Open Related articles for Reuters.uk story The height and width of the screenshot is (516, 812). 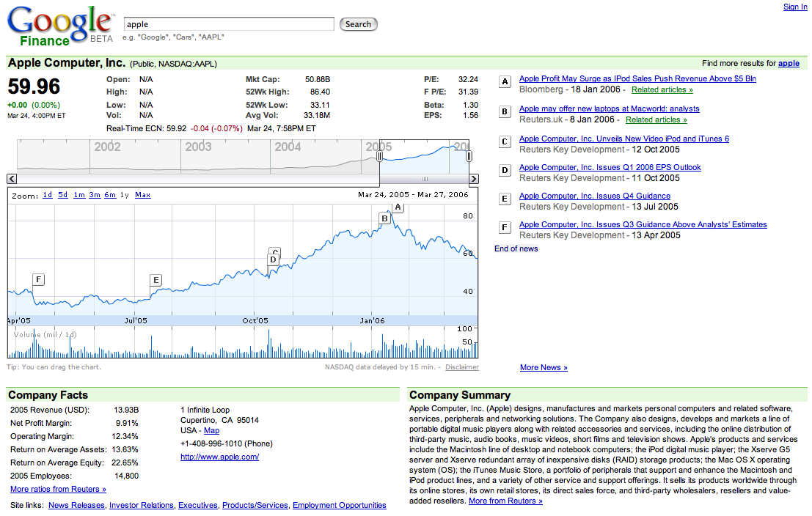656,120
